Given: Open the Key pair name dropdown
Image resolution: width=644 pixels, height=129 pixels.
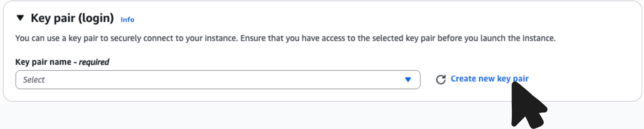Looking at the screenshot, I should coord(218,80).
